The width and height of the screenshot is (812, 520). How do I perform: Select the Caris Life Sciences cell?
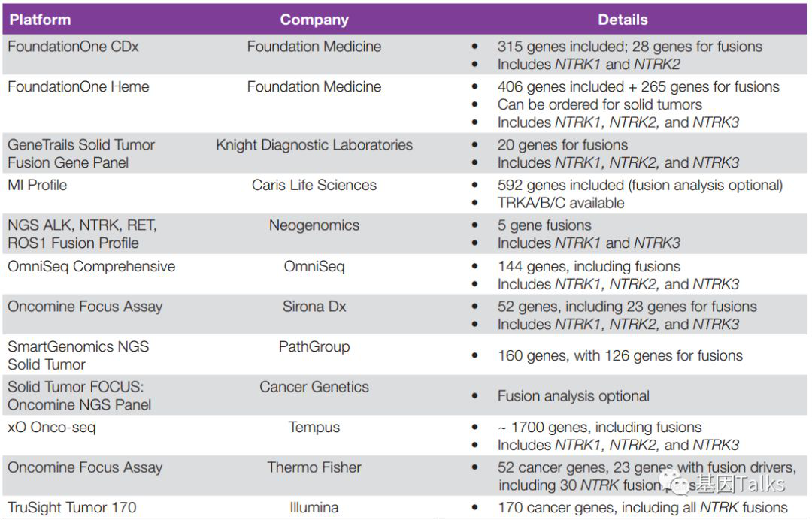point(314,185)
